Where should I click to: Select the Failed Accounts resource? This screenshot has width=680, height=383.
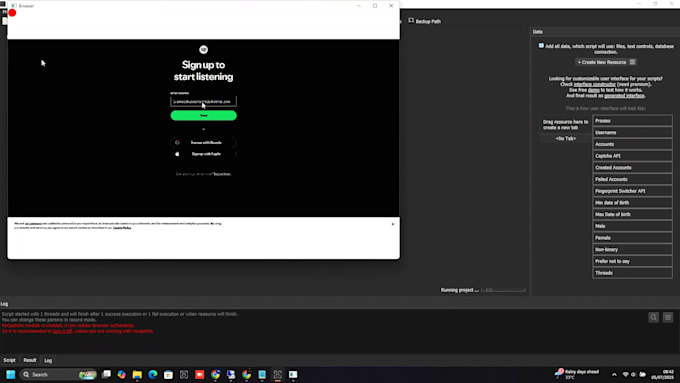tap(632, 179)
